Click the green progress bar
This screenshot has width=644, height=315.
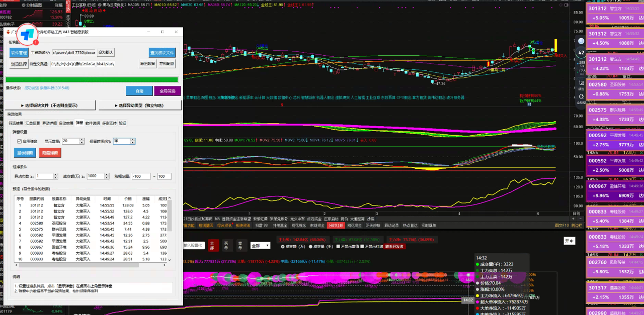(92, 79)
